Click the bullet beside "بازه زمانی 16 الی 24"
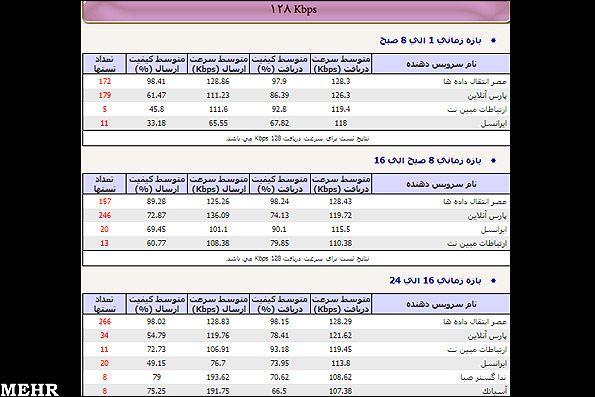The image size is (595, 397). 493,281
